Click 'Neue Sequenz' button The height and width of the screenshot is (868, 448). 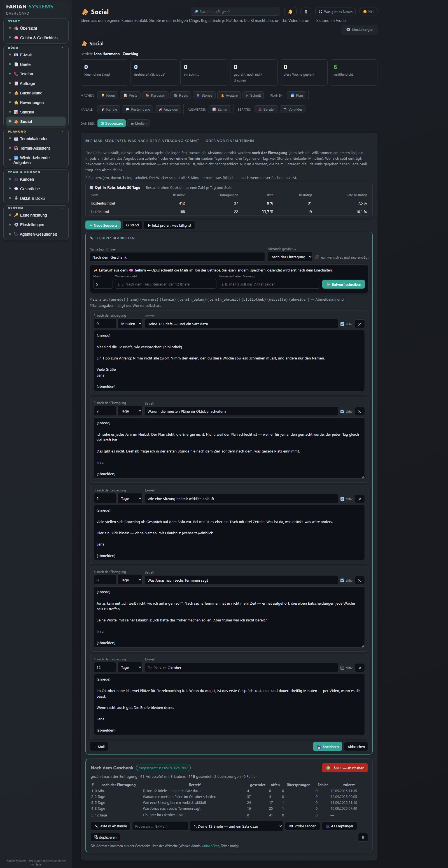click(103, 225)
